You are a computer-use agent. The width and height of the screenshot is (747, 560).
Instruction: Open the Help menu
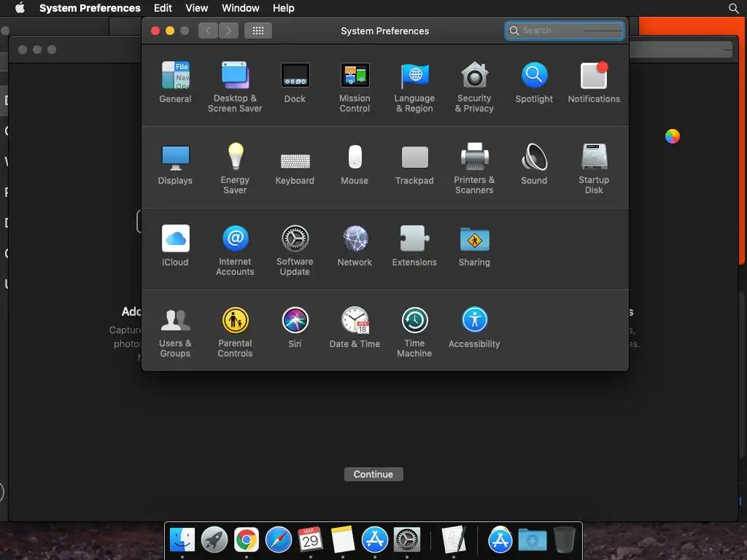coord(284,8)
